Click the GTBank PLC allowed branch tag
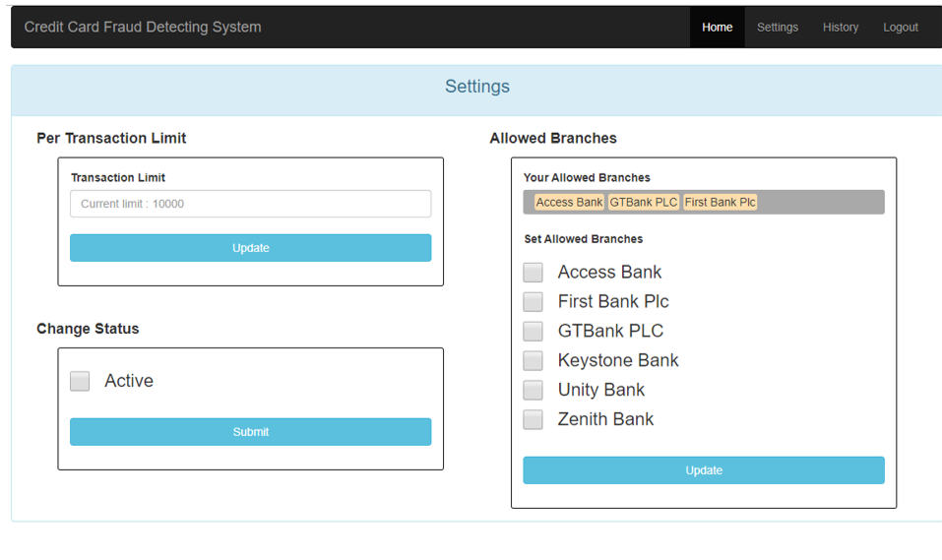The width and height of the screenshot is (942, 560). 644,202
